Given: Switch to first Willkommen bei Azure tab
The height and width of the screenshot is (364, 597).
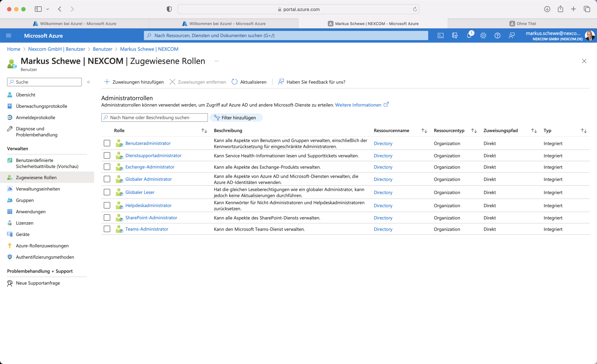Looking at the screenshot, I should 74,24.
